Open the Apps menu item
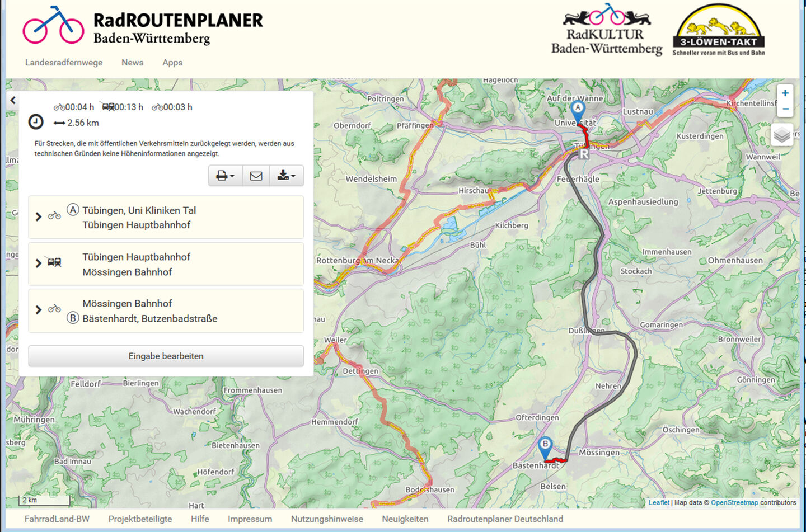The height and width of the screenshot is (532, 806). point(172,63)
